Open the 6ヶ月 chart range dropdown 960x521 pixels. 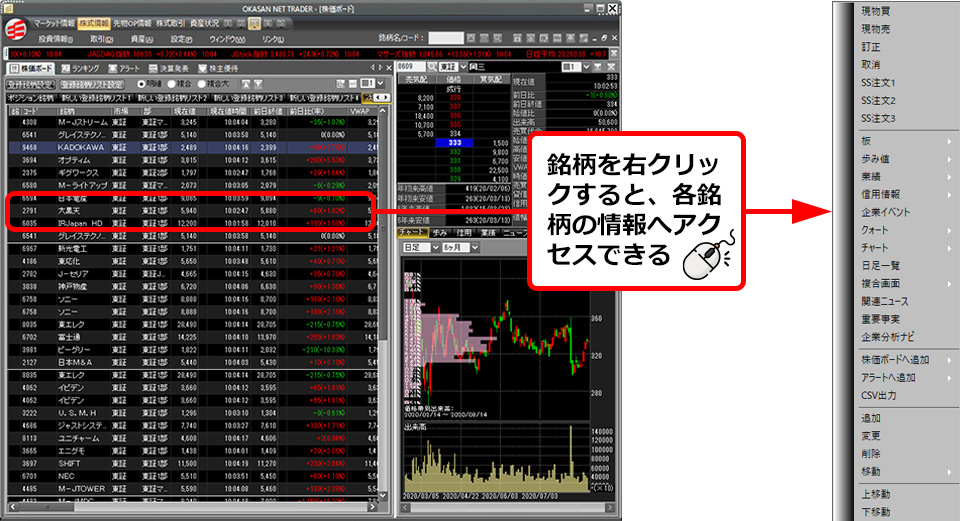tap(474, 247)
